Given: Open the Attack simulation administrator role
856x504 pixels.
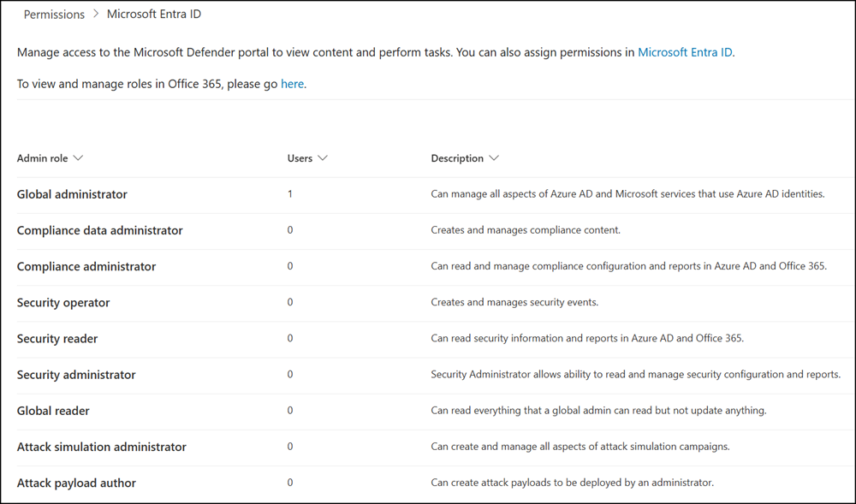Looking at the screenshot, I should coord(101,447).
